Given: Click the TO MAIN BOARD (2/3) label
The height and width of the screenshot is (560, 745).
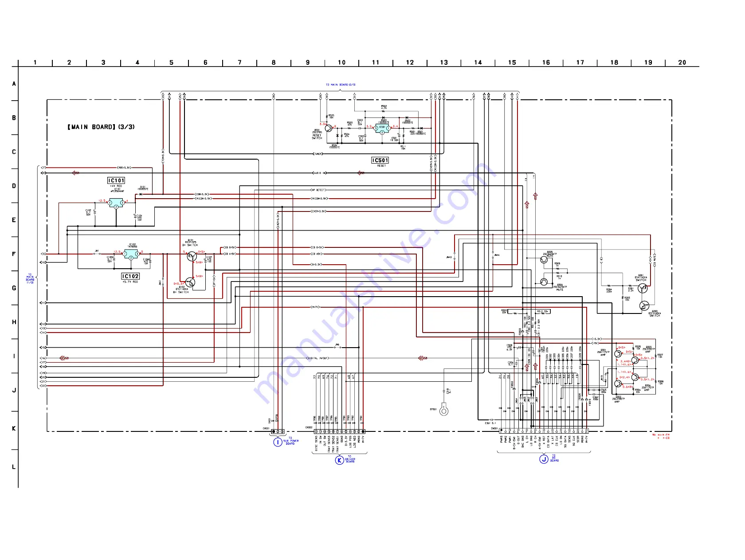Looking at the screenshot, I should (x=341, y=85).
